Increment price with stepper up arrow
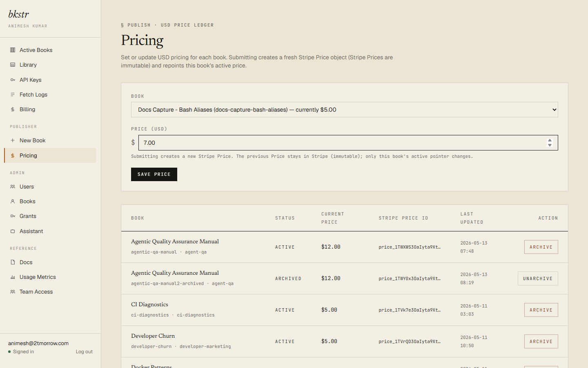Screen dimensions: 588x368 tap(550, 140)
